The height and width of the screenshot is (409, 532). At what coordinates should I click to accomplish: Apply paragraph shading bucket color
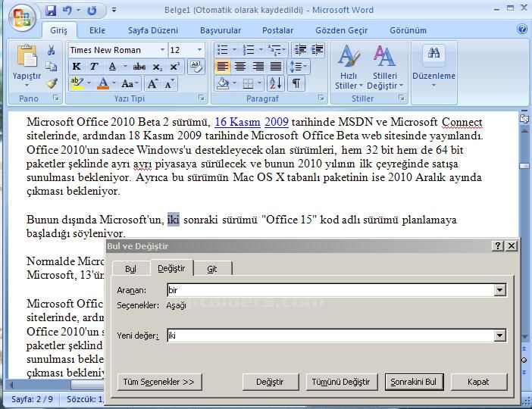223,83
